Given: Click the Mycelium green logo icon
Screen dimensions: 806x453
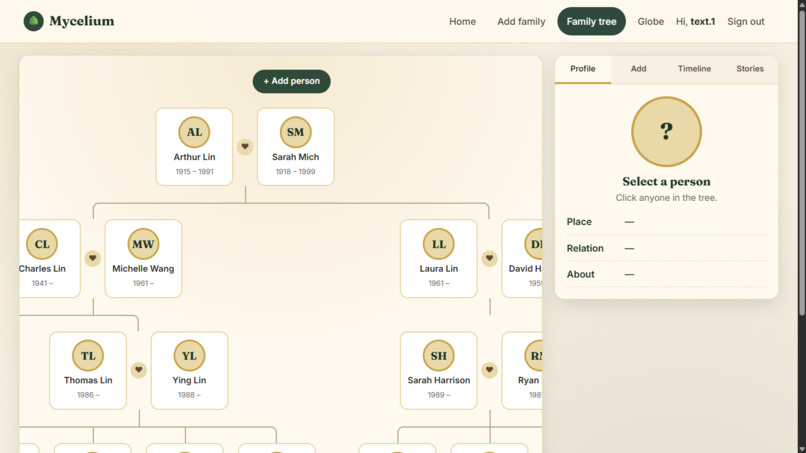Looking at the screenshot, I should pos(33,21).
